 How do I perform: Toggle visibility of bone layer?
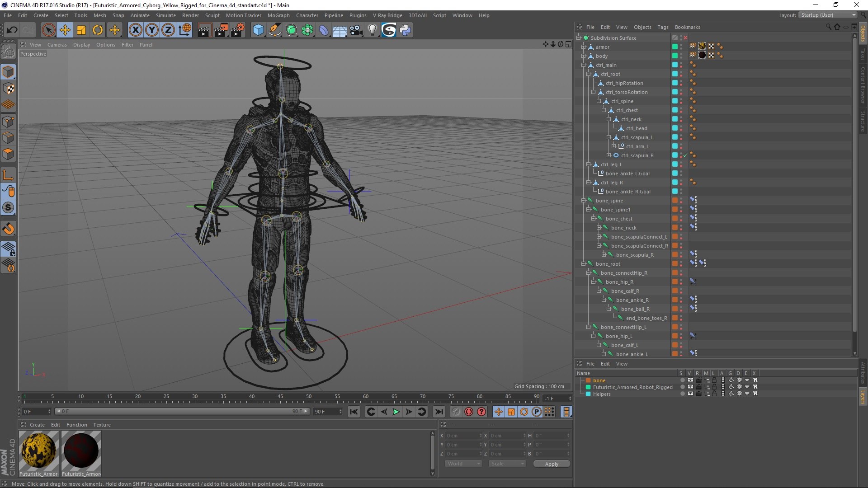(690, 380)
